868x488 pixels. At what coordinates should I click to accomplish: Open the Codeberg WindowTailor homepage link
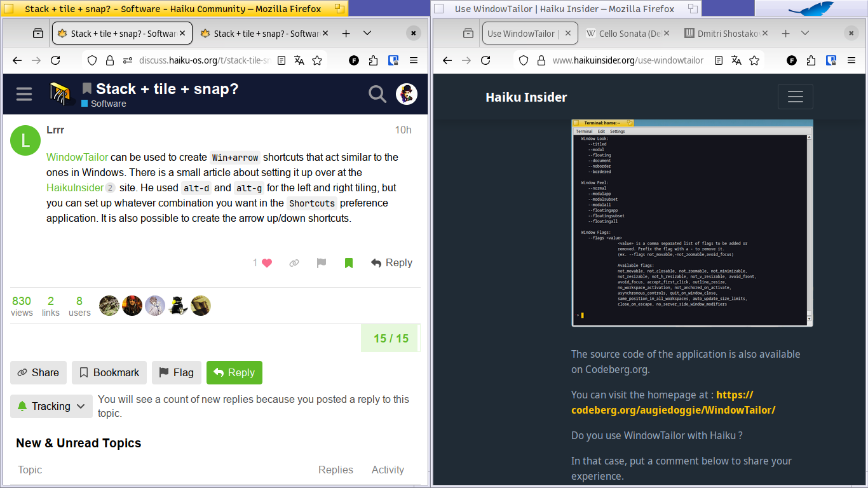[673, 402]
